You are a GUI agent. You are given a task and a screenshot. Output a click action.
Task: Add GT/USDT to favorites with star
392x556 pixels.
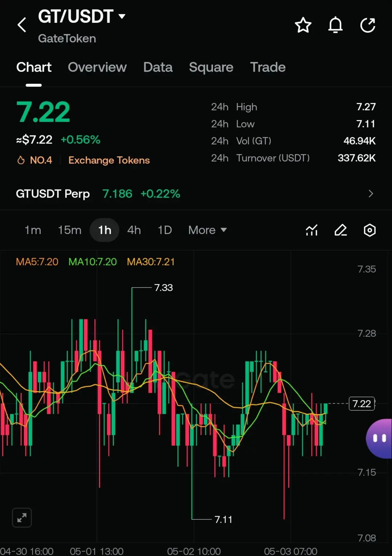pos(303,25)
